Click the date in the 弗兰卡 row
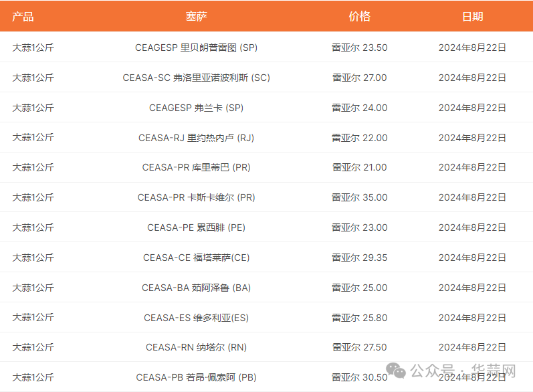Image resolution: width=533 pixels, height=392 pixels. (472, 108)
